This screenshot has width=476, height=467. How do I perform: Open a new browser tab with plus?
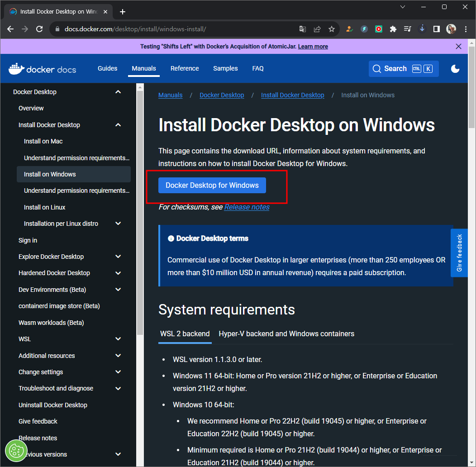coord(123,11)
